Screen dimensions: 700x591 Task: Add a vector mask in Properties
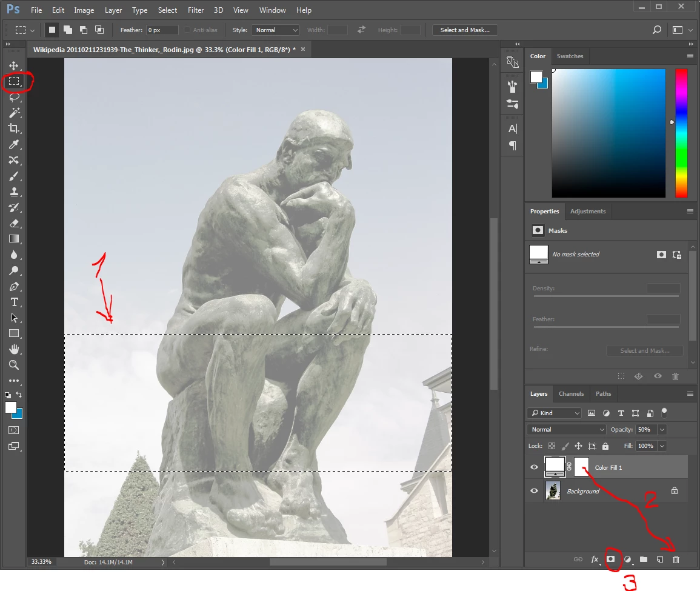677,255
